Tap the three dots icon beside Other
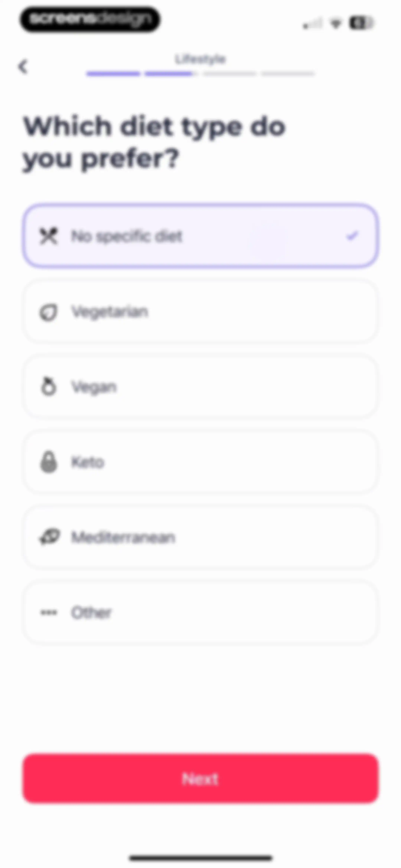Screen dimensions: 401x868 tap(49, 612)
